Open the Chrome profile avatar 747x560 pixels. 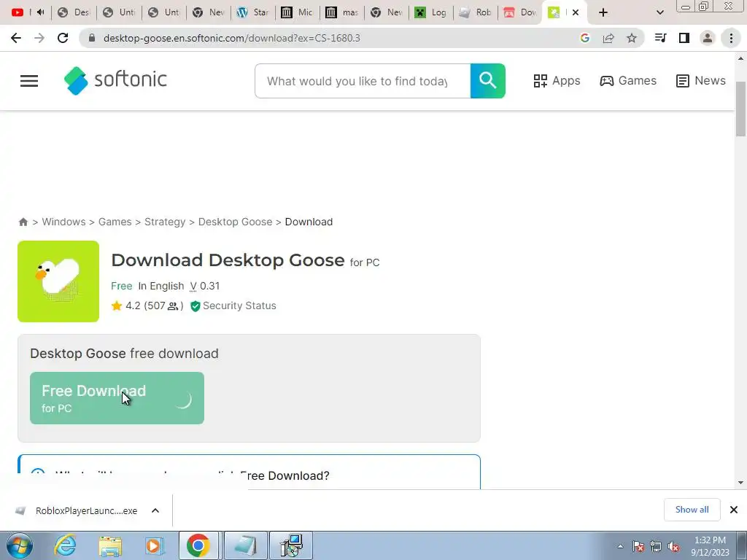tap(708, 38)
